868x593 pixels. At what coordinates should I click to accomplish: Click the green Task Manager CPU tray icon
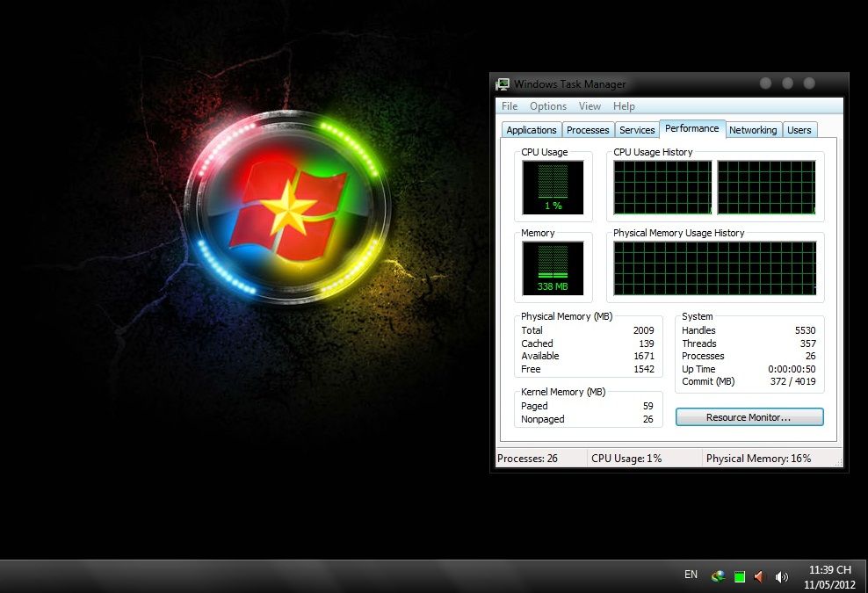[739, 577]
